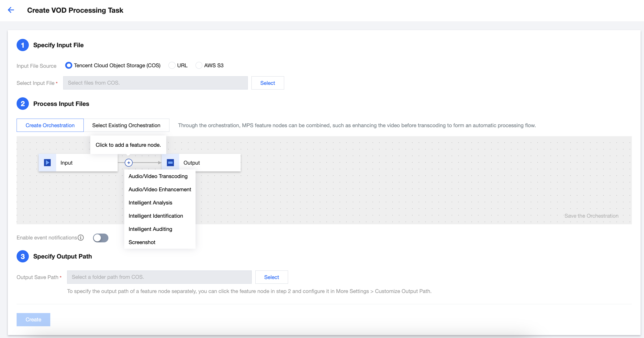Add Screenshot feature node
644x338 pixels.
142,242
